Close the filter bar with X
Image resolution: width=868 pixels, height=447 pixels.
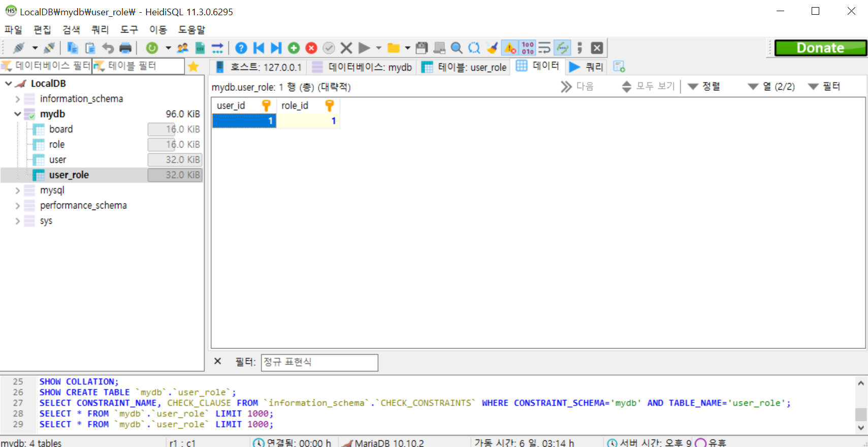point(217,361)
